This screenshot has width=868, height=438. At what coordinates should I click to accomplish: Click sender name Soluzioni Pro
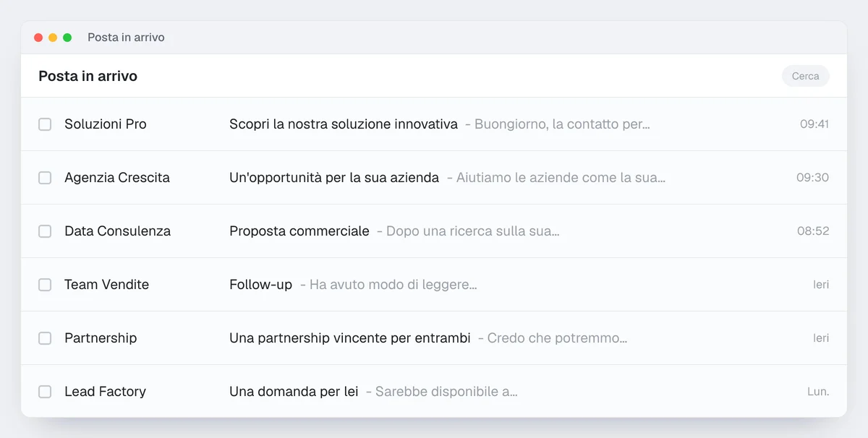106,124
